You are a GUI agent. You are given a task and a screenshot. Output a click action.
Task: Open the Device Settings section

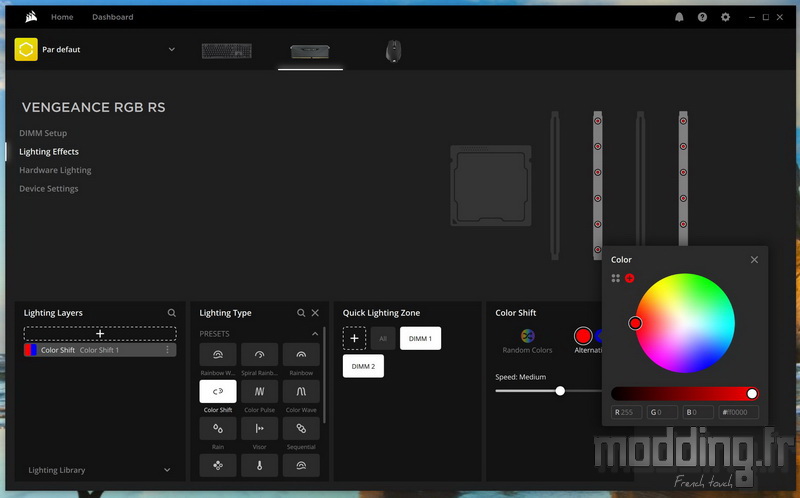(48, 188)
